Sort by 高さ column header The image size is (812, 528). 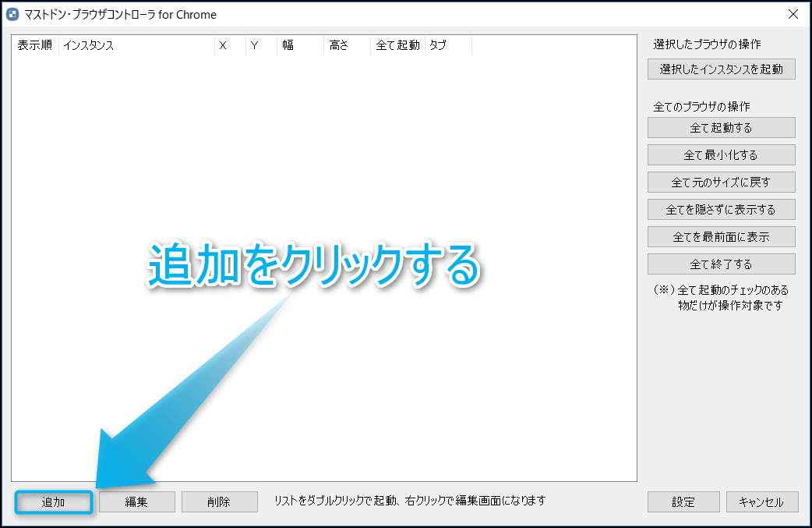point(347,45)
